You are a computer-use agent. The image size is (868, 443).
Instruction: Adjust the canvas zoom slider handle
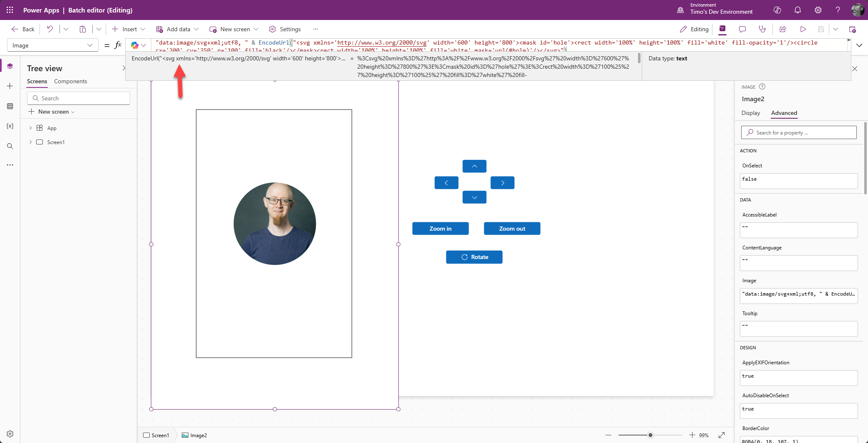pyautogui.click(x=650, y=435)
